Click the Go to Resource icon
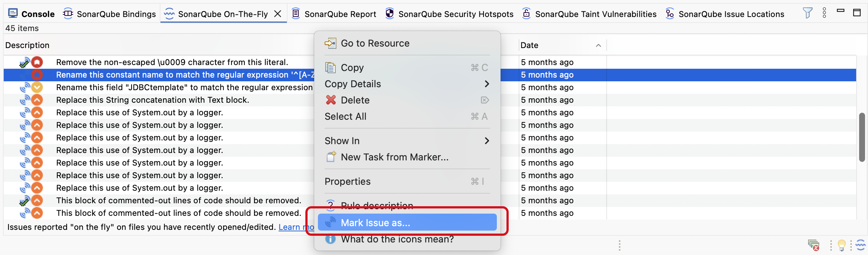Image resolution: width=868 pixels, height=255 pixels. (330, 43)
